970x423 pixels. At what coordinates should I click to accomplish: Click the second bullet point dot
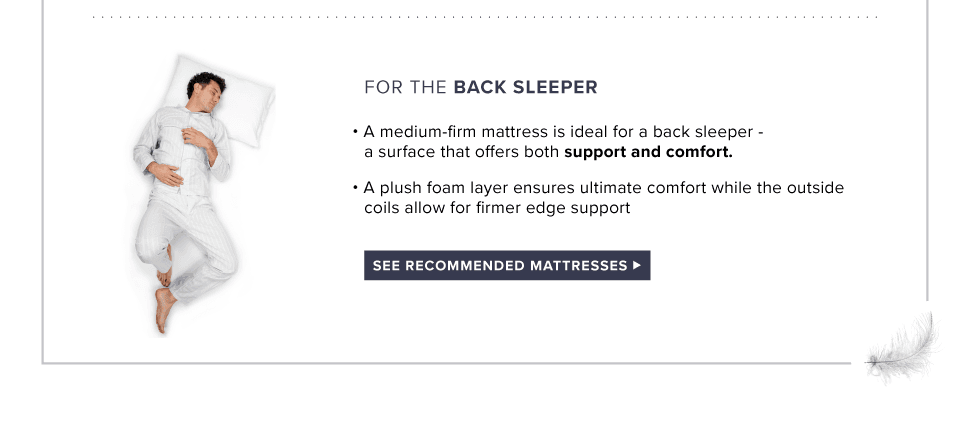(x=355, y=188)
